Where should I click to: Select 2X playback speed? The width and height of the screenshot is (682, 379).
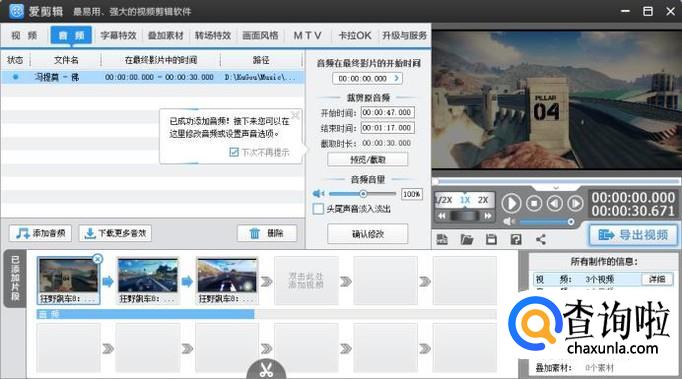click(x=483, y=200)
